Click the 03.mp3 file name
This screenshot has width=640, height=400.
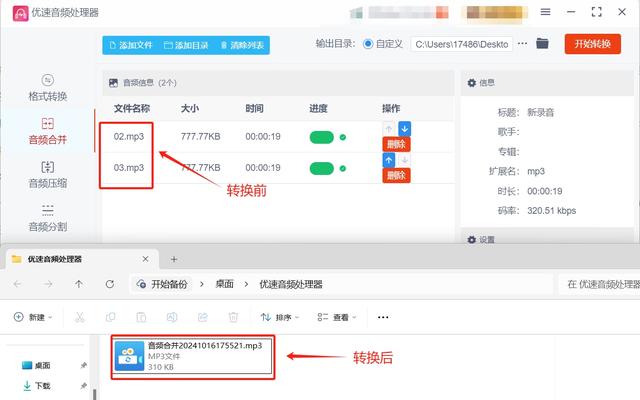pyautogui.click(x=129, y=168)
